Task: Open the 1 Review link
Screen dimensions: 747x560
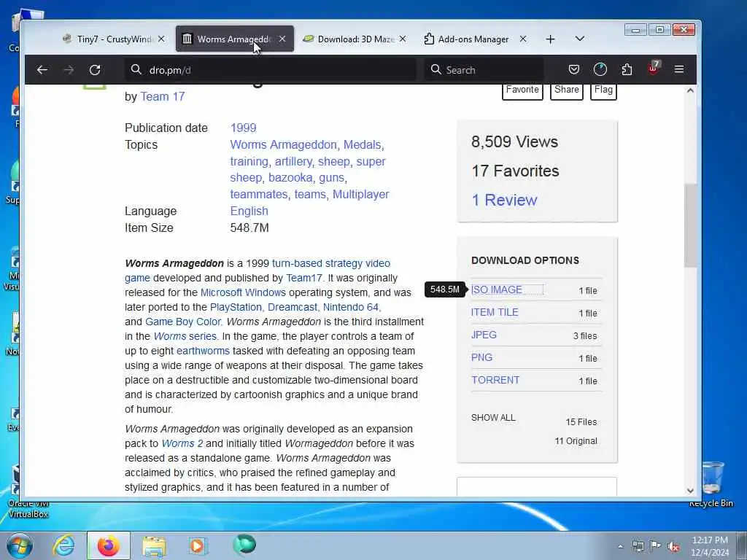Action: click(x=504, y=200)
